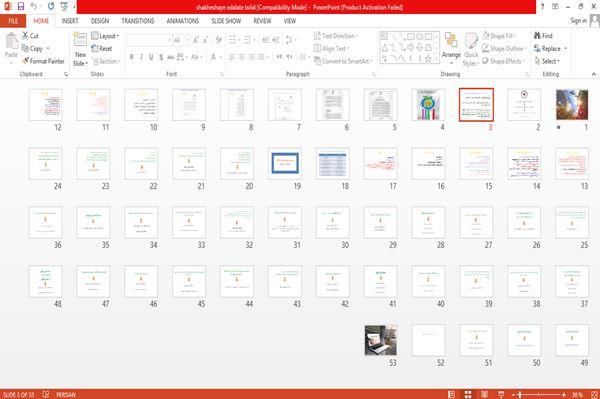Select slide 18 thumbnail
Screen dimensions: 600x399
(333, 163)
